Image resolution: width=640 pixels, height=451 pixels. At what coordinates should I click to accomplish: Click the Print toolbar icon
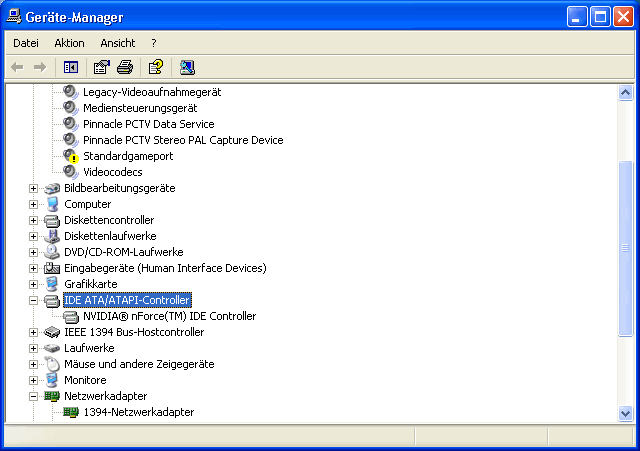[x=125, y=67]
